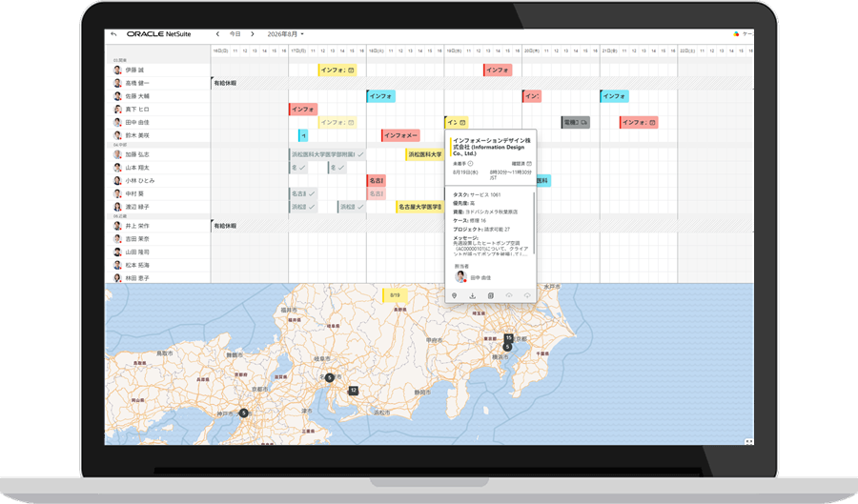Open 真下 ヒロ's red インフォ event

click(303, 110)
